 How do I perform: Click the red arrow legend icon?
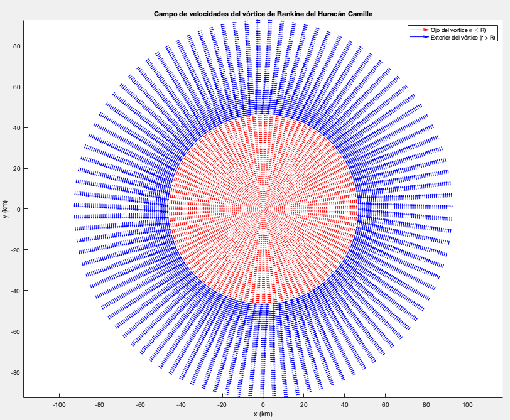(419, 30)
